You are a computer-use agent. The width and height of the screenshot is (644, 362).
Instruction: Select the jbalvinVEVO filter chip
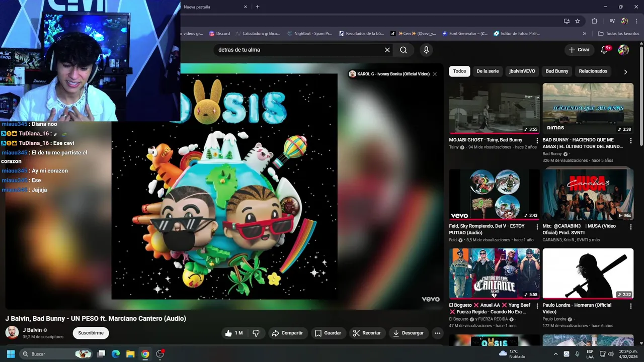522,71
